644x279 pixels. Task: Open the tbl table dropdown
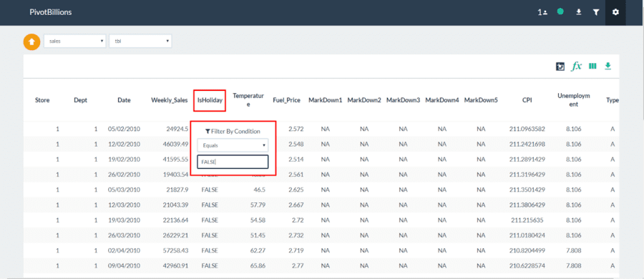pyautogui.click(x=140, y=41)
